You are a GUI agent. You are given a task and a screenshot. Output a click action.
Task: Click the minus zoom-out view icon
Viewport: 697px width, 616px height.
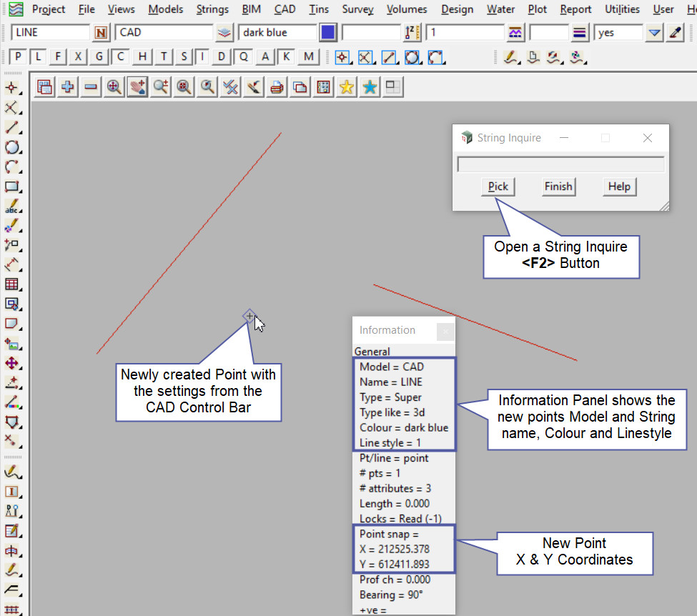pos(91,86)
